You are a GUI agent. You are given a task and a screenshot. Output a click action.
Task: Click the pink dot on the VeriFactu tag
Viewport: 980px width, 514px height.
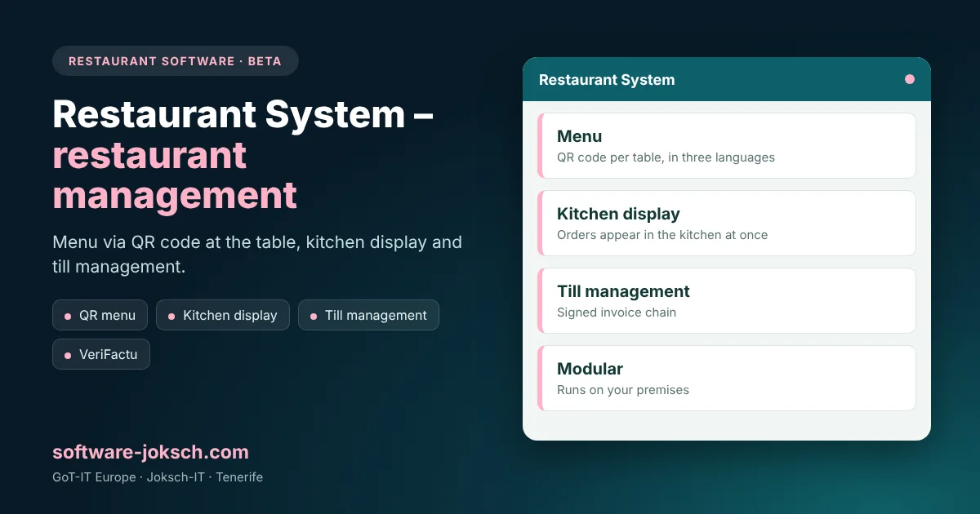pos(68,355)
